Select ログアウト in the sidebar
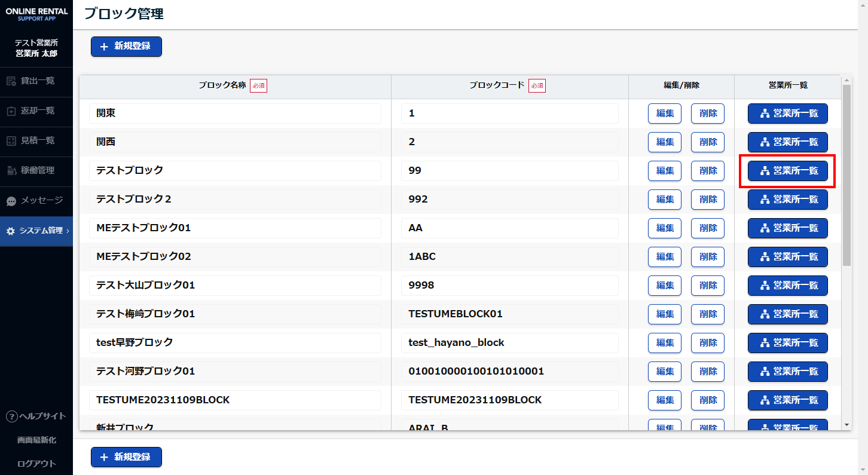 tap(36, 464)
